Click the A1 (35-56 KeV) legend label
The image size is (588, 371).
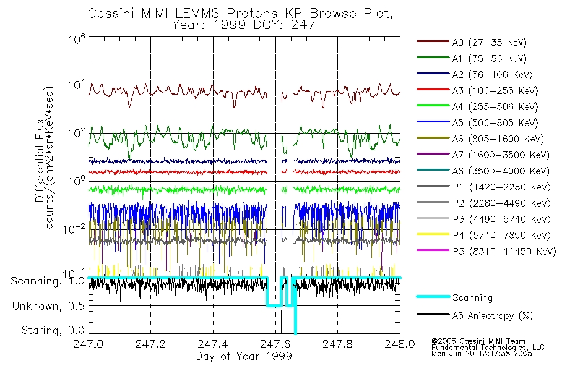(x=490, y=59)
